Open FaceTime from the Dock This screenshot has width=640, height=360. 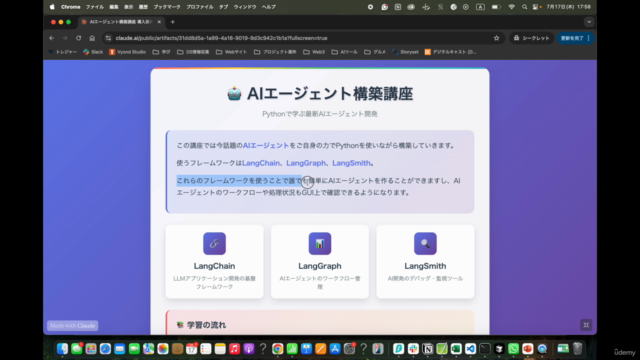134,349
